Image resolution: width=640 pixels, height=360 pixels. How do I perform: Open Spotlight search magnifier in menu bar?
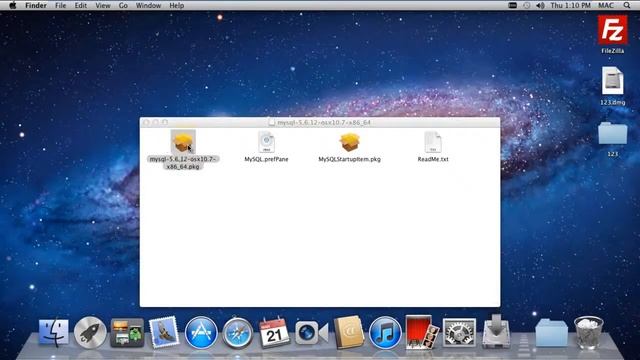tap(627, 5)
